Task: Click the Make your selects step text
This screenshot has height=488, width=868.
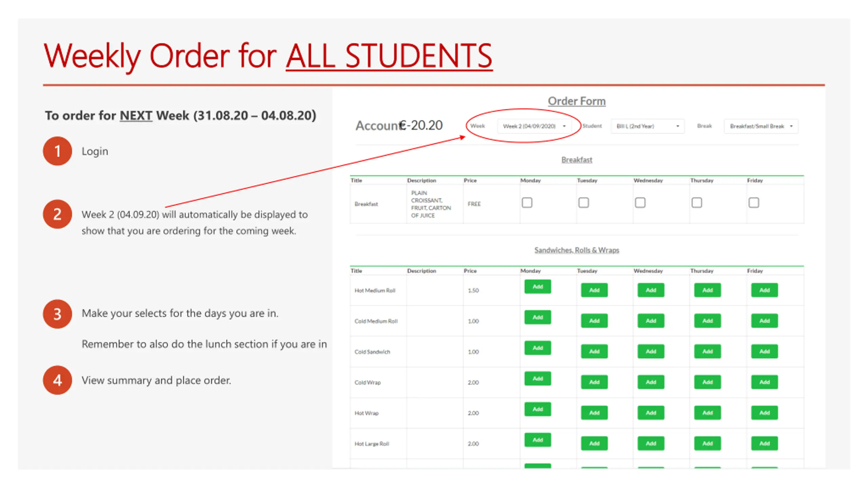Action: 180,313
